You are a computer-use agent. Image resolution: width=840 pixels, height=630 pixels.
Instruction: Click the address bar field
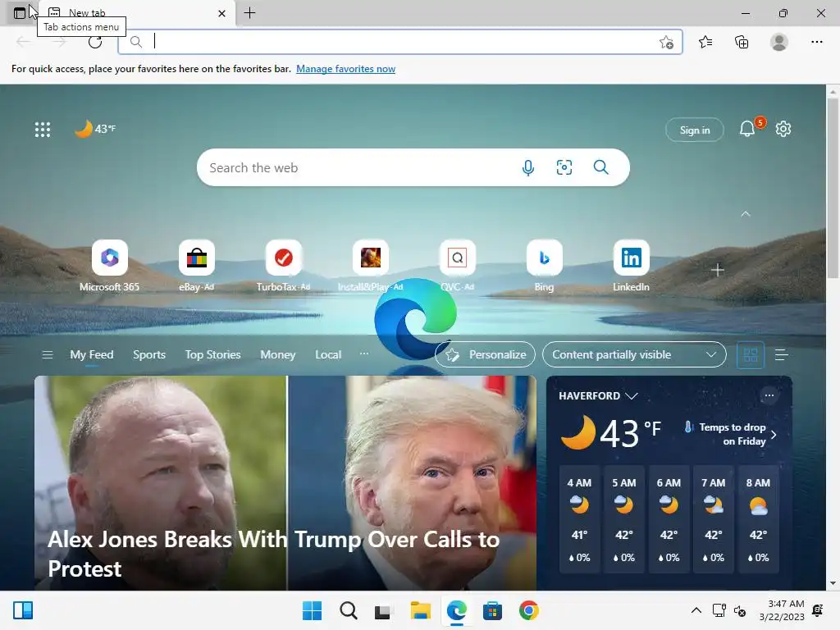tap(400, 42)
